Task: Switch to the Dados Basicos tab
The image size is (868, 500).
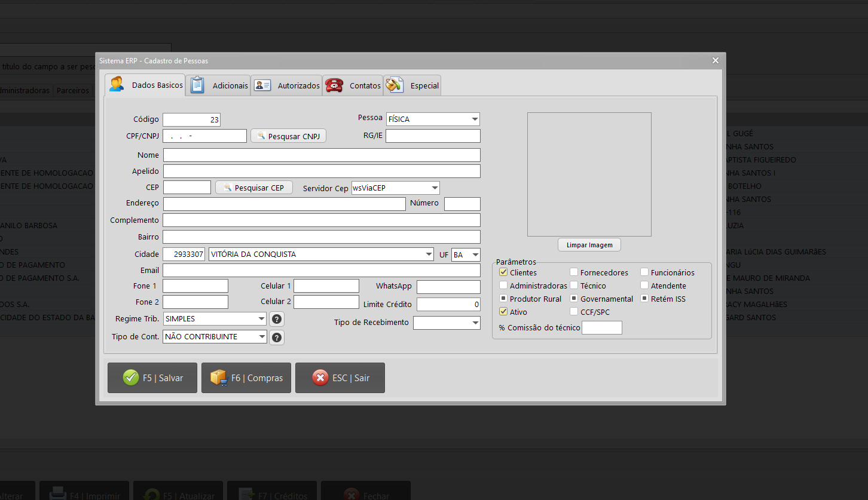Action: [x=145, y=85]
